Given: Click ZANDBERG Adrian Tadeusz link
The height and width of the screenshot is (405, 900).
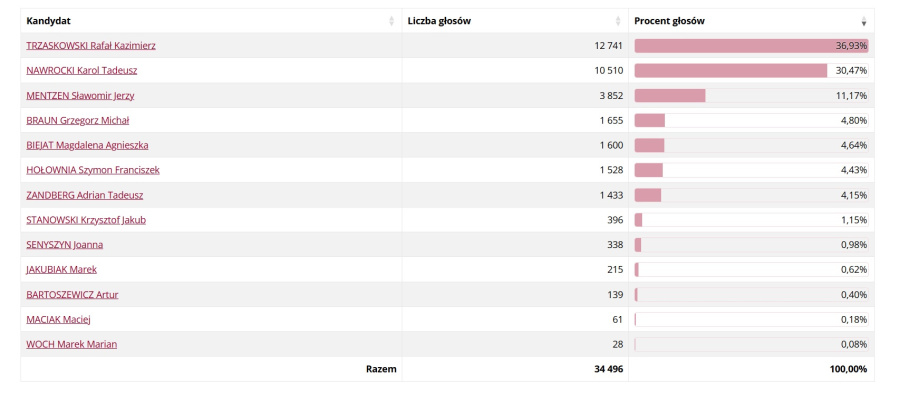Looking at the screenshot, I should [85, 195].
